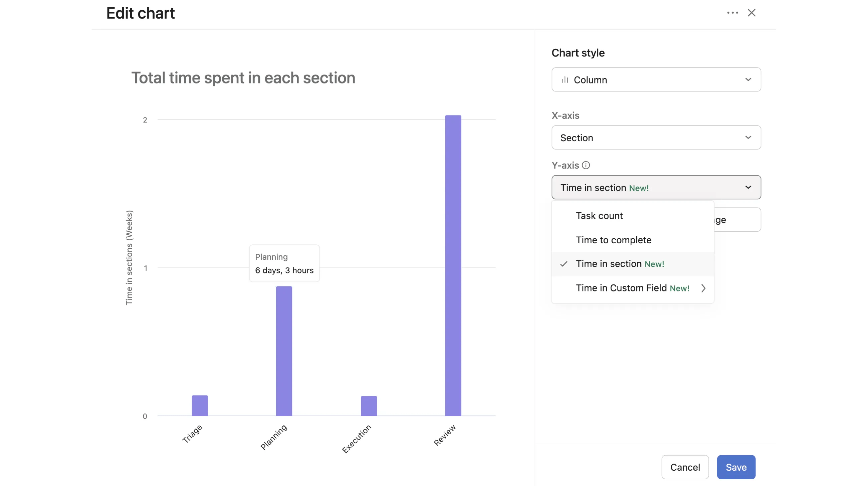
Task: Open the Chart style Column dropdown
Action: coord(656,79)
